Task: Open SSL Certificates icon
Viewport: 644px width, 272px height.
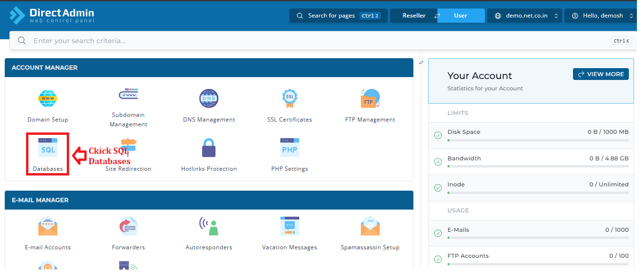Action: point(289,98)
